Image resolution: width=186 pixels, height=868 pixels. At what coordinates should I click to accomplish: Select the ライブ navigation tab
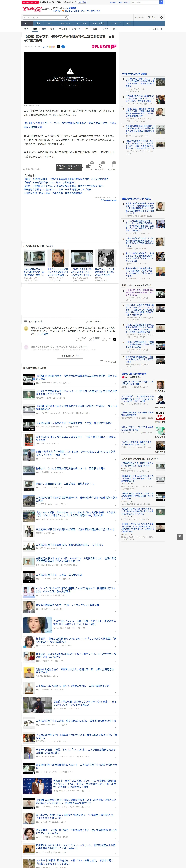(49, 24)
